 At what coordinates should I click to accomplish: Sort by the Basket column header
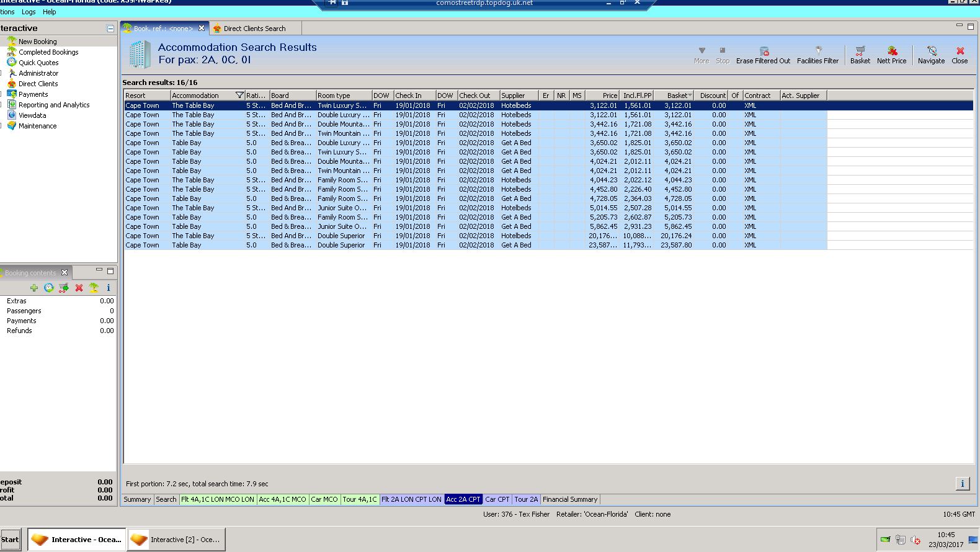pyautogui.click(x=676, y=96)
